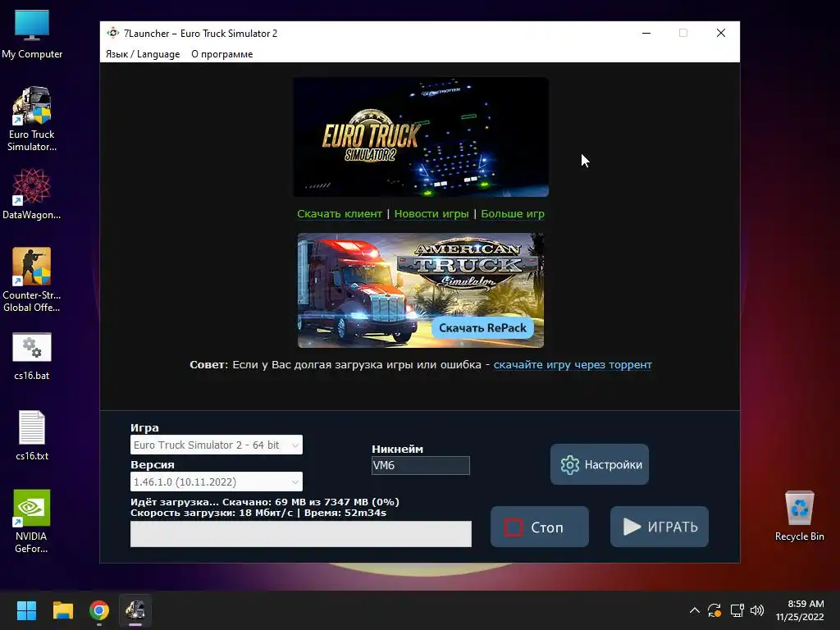
Task: Minimize the 7Launcher window
Action: pos(646,33)
